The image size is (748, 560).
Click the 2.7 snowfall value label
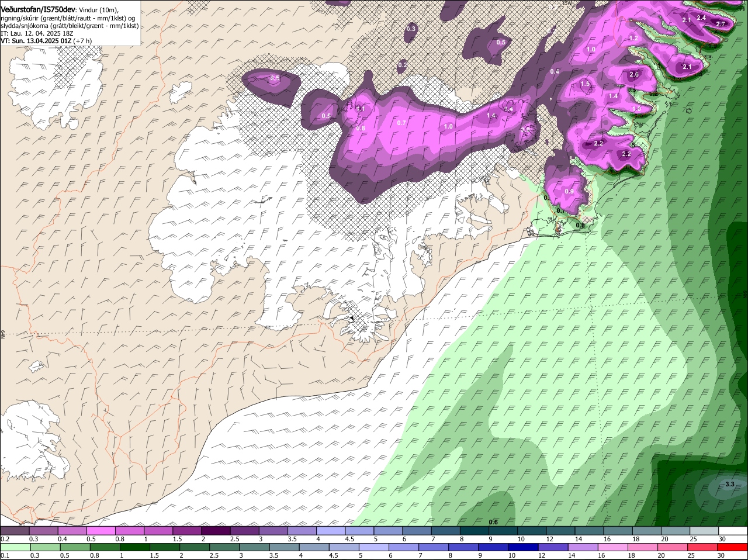721,24
